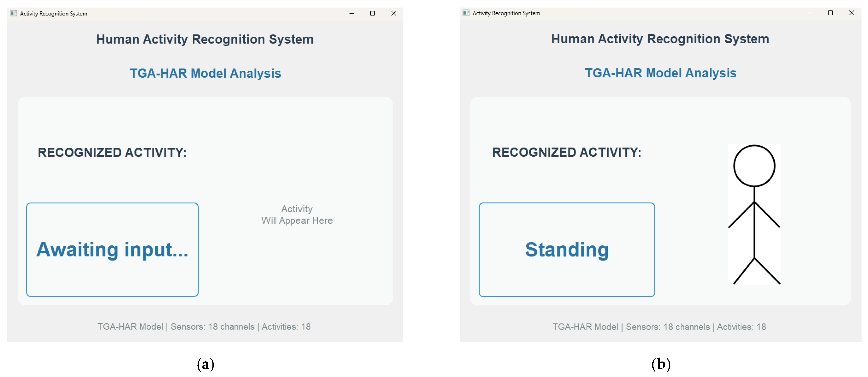Viewport: 868px width, 377px height.
Task: Click the RECOGNIZED ACTIVITY label above Standing
Action: pos(567,152)
